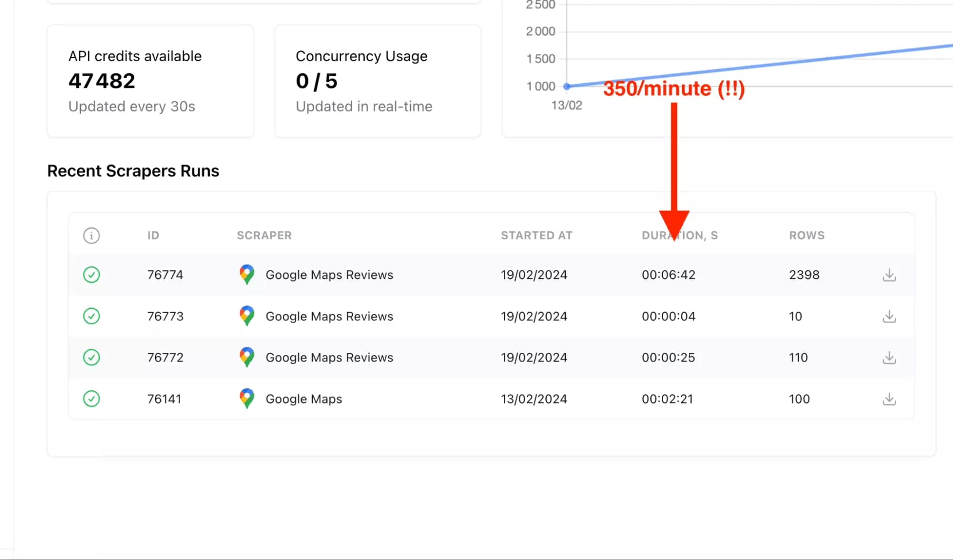
Task: Click the Recent Scrapers Runs heading
Action: coord(133,171)
